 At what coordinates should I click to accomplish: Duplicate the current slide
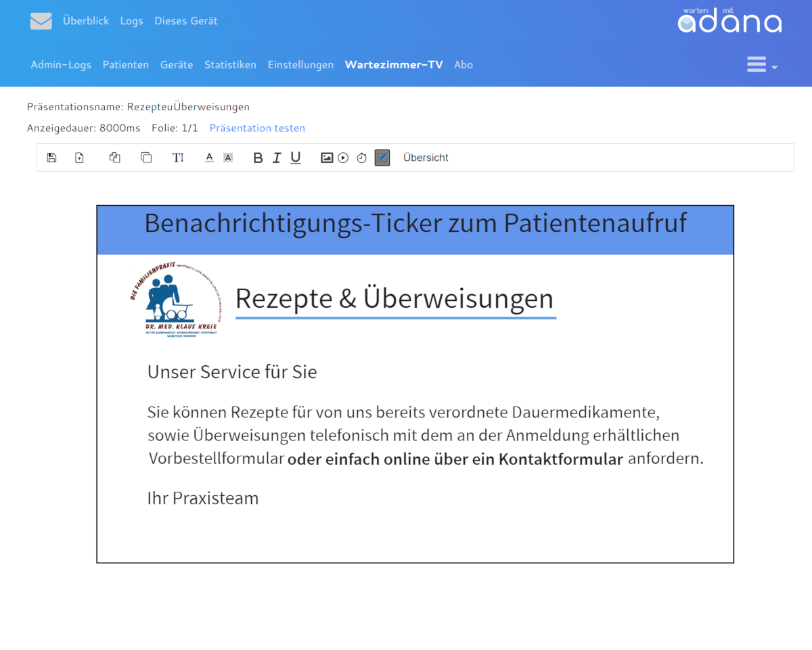pyautogui.click(x=114, y=157)
